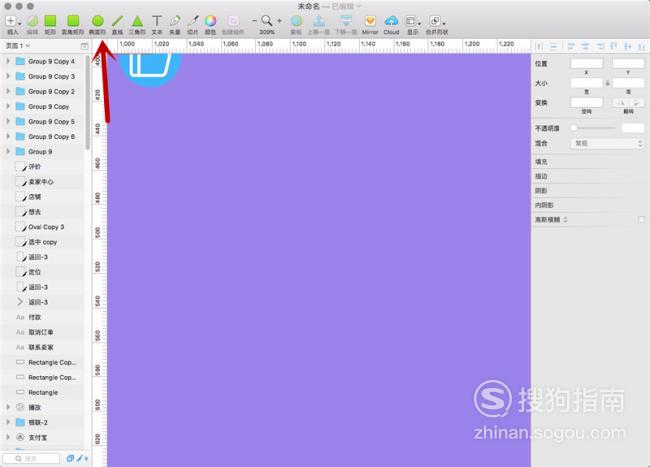650x467 pixels.
Task: Expand the 支付宝 symbol layer
Action: tap(8, 437)
